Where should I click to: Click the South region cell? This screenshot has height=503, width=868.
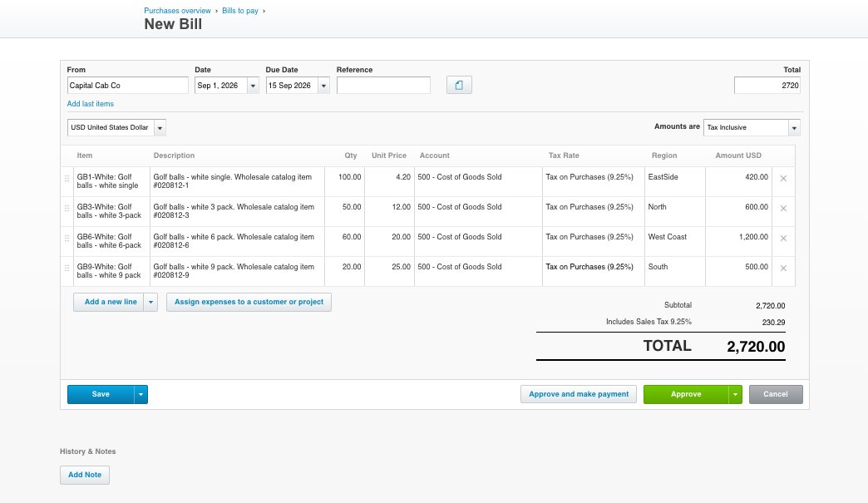click(x=675, y=271)
